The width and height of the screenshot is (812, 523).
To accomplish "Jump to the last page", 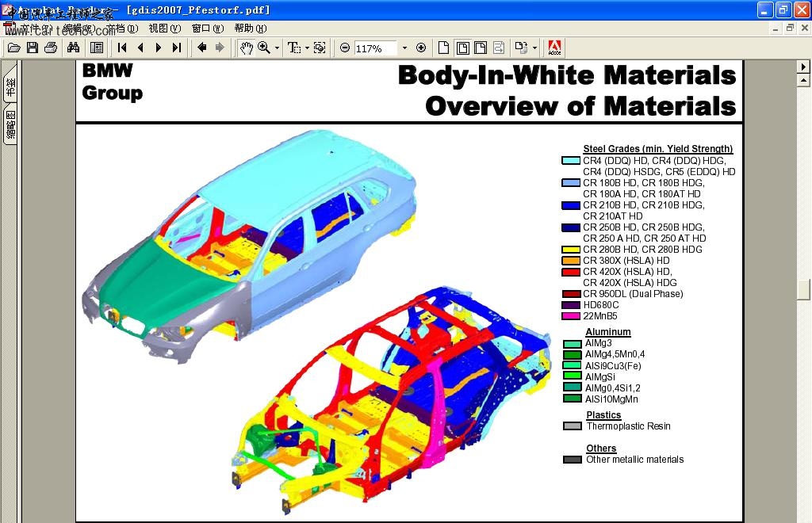I will click(x=177, y=48).
